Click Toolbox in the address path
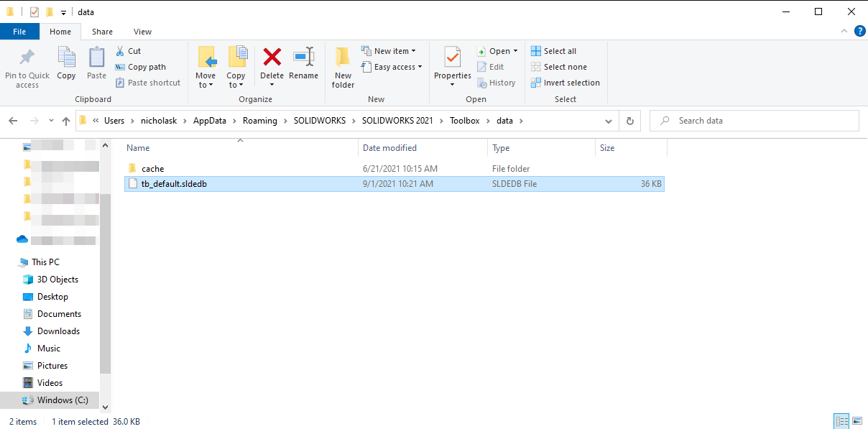The height and width of the screenshot is (429, 868). tap(465, 121)
